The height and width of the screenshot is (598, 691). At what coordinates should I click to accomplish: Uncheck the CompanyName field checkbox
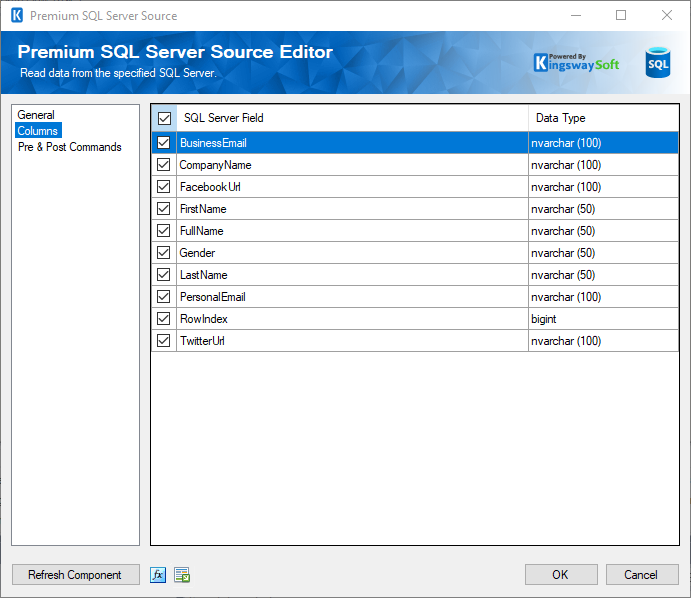pos(163,164)
